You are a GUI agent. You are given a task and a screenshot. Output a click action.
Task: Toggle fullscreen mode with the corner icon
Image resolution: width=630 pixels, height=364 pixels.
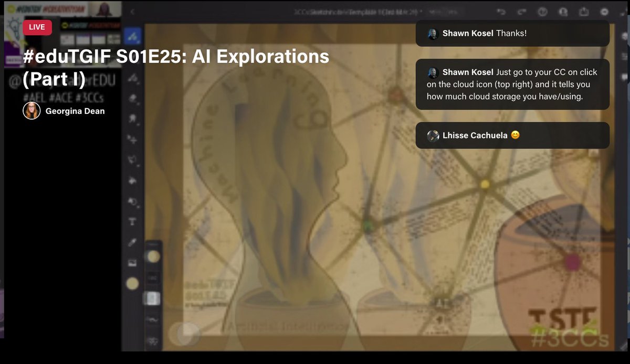[x=622, y=13]
